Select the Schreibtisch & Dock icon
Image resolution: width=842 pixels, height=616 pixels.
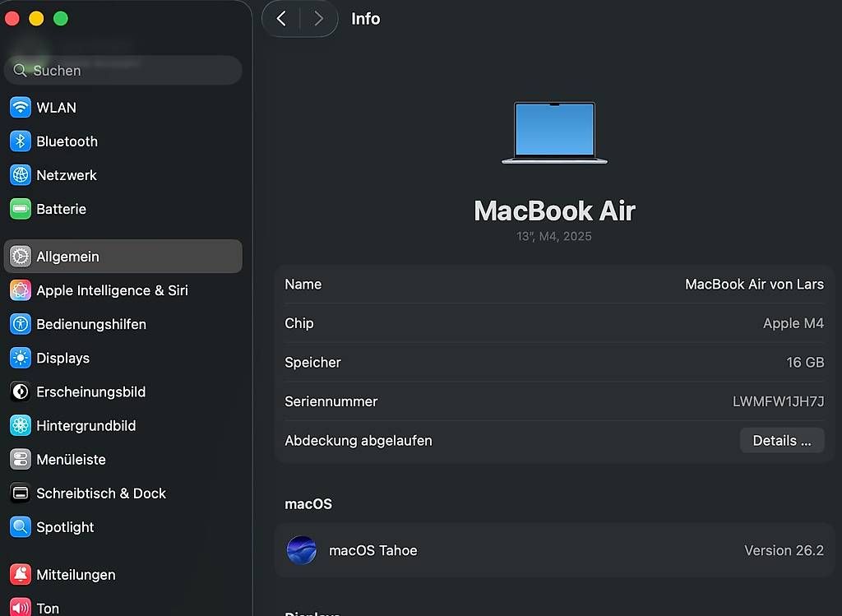pos(21,493)
